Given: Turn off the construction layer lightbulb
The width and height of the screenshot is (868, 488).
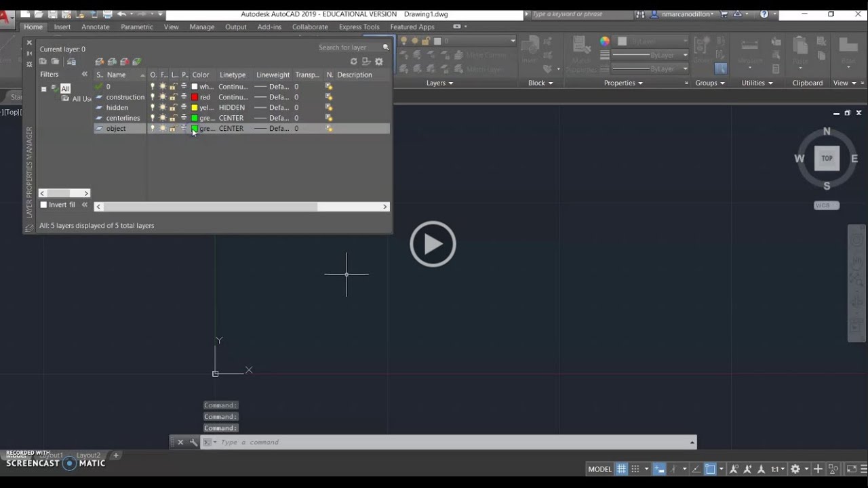Looking at the screenshot, I should 153,97.
